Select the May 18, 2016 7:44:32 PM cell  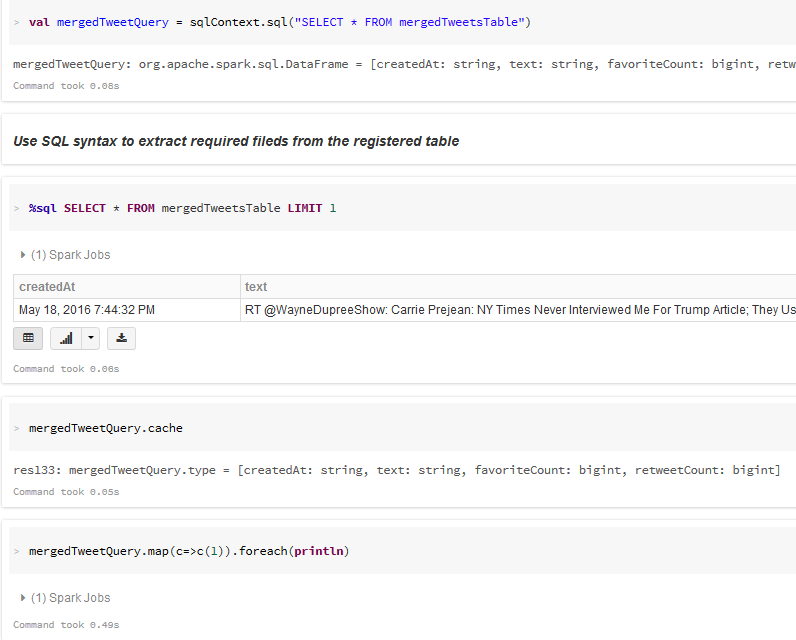[x=126, y=310]
